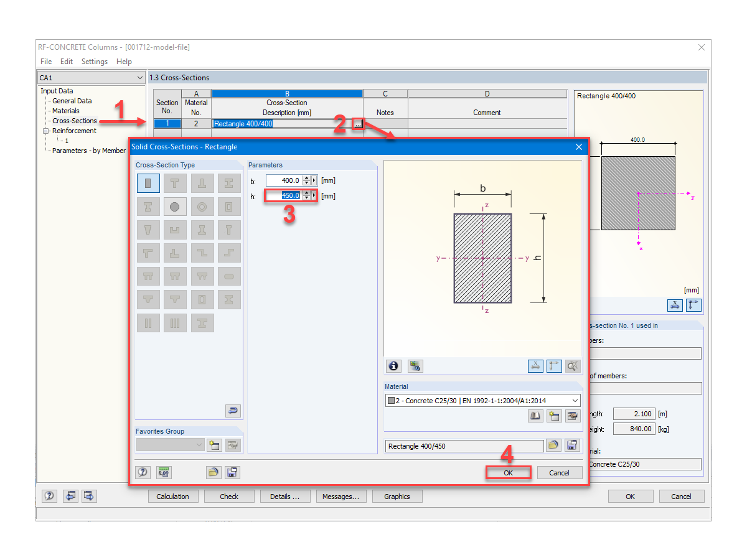Open Details... in the main window
Viewport: 747px width, 560px height.
(285, 496)
